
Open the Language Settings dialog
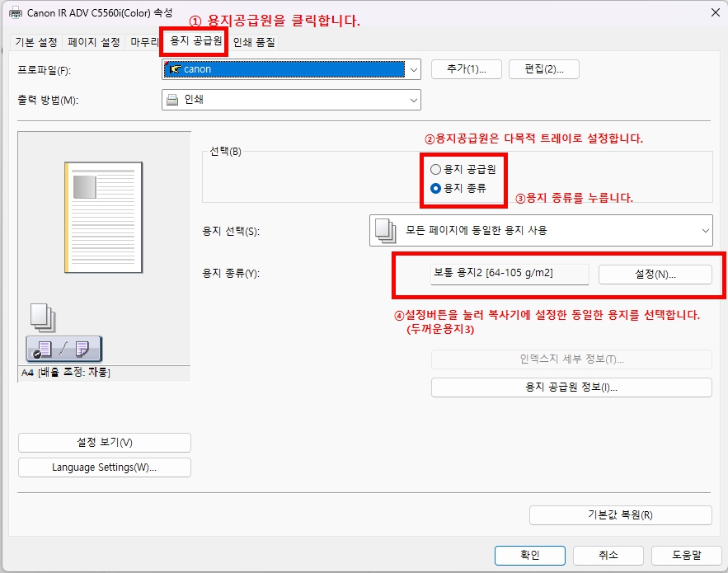pos(104,467)
